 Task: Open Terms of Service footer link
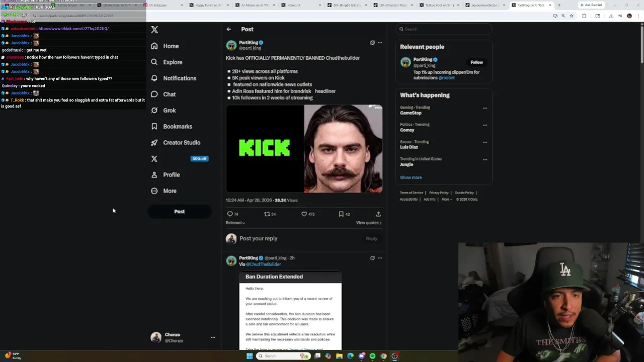(x=412, y=193)
